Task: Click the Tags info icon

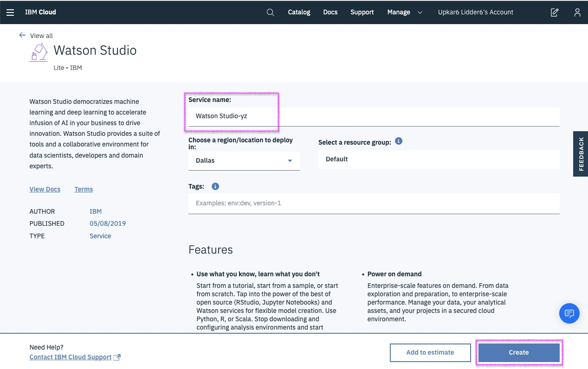Action: click(215, 186)
